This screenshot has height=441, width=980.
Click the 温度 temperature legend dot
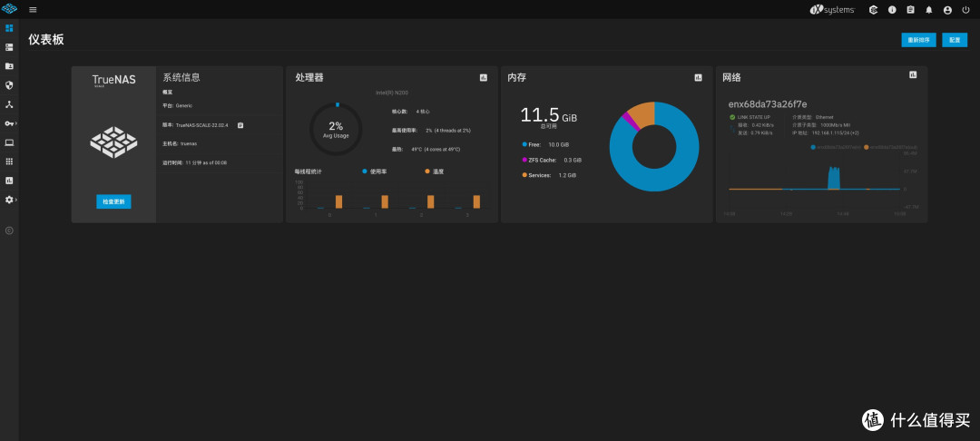coord(427,171)
